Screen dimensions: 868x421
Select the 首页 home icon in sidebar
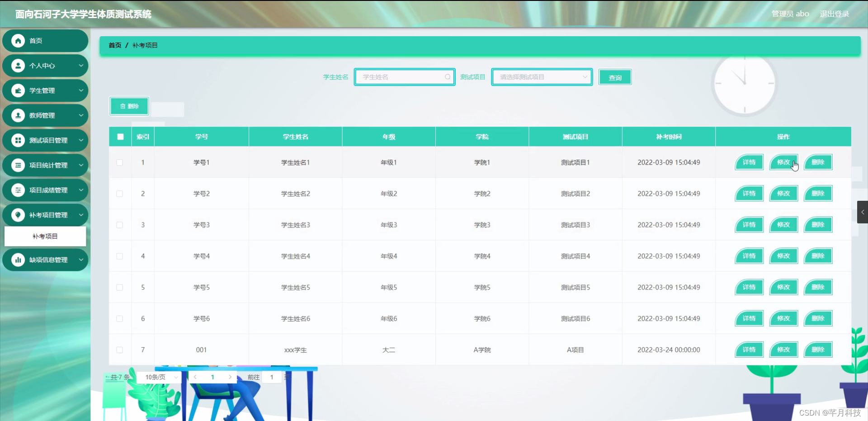(18, 41)
